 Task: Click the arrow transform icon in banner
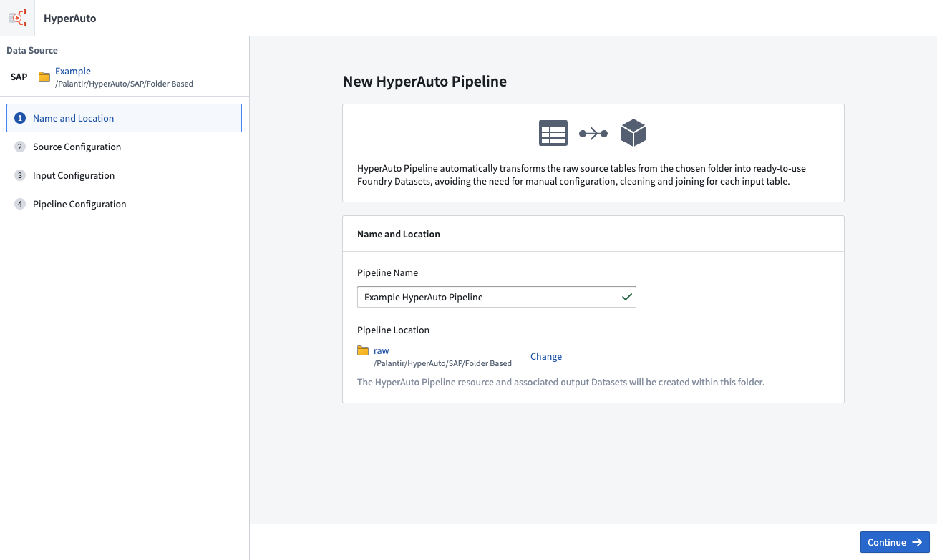(x=593, y=134)
